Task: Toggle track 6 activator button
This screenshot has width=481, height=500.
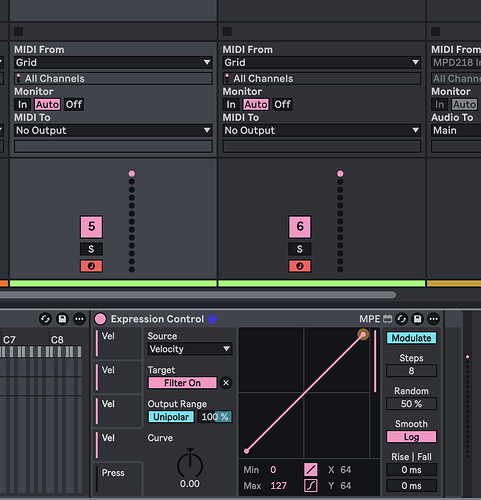Action: (300, 227)
